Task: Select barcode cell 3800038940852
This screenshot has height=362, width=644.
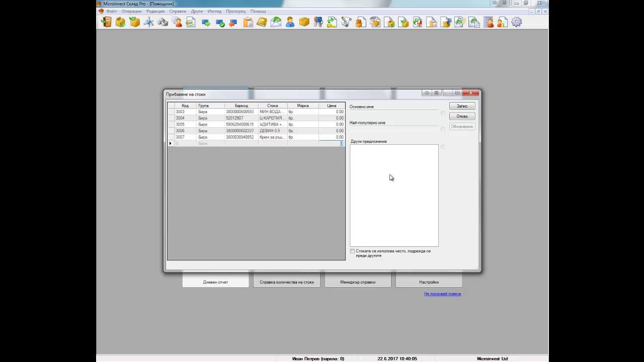Action: [x=242, y=137]
